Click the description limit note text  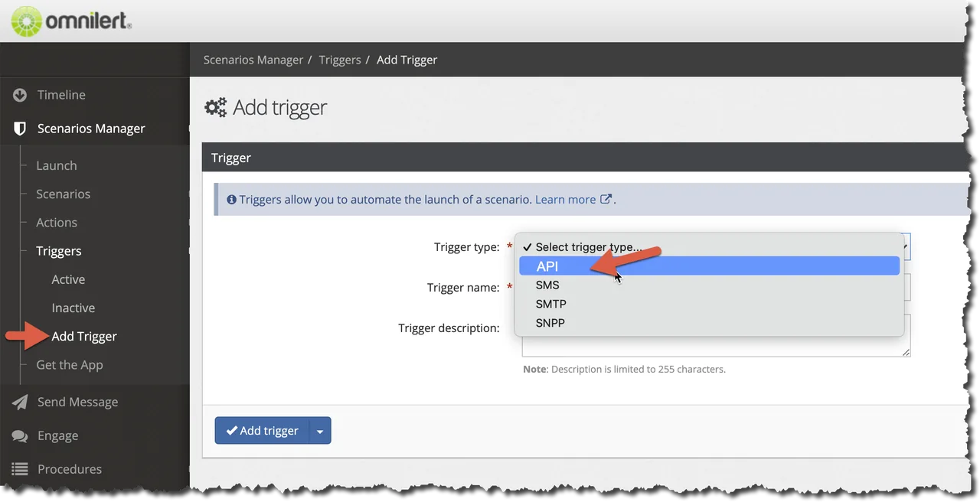(624, 369)
